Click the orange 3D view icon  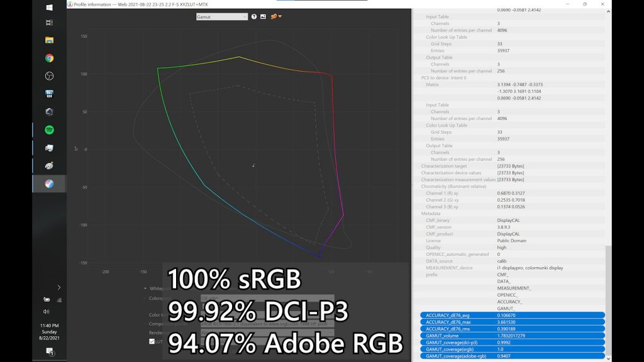274,17
